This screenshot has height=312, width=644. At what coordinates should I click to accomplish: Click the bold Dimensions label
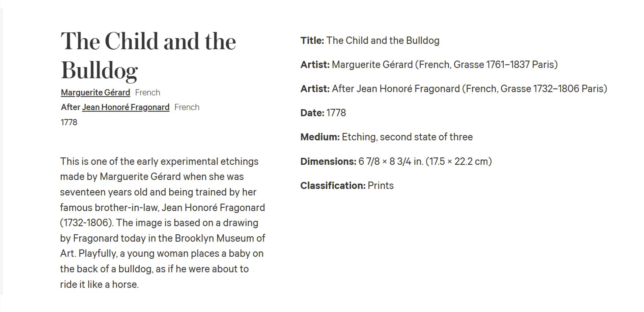[x=328, y=161]
